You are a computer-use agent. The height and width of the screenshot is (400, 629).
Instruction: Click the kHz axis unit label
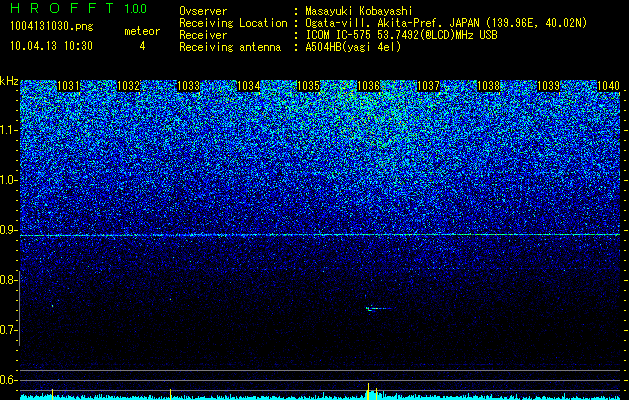9,81
